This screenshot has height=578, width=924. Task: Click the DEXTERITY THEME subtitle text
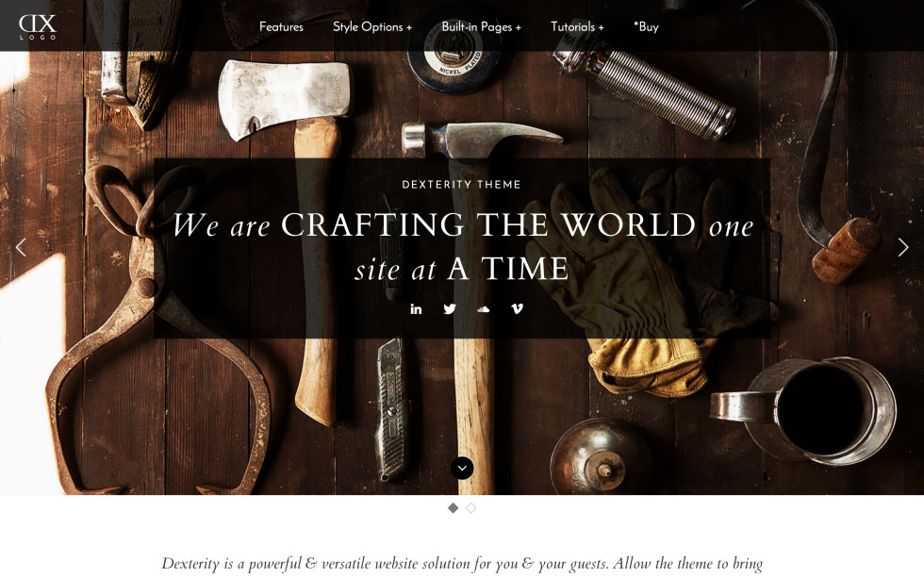tap(461, 185)
